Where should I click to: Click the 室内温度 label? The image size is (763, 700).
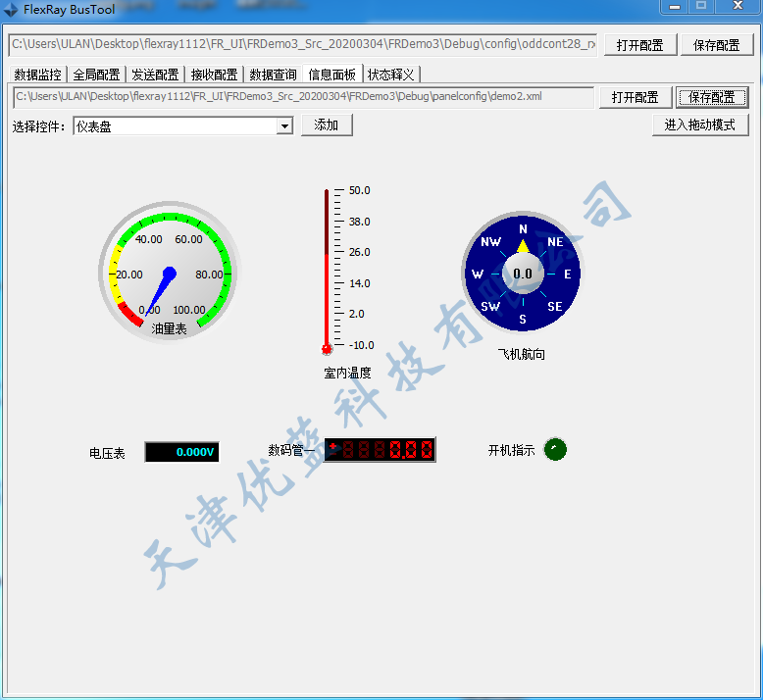coord(347,374)
